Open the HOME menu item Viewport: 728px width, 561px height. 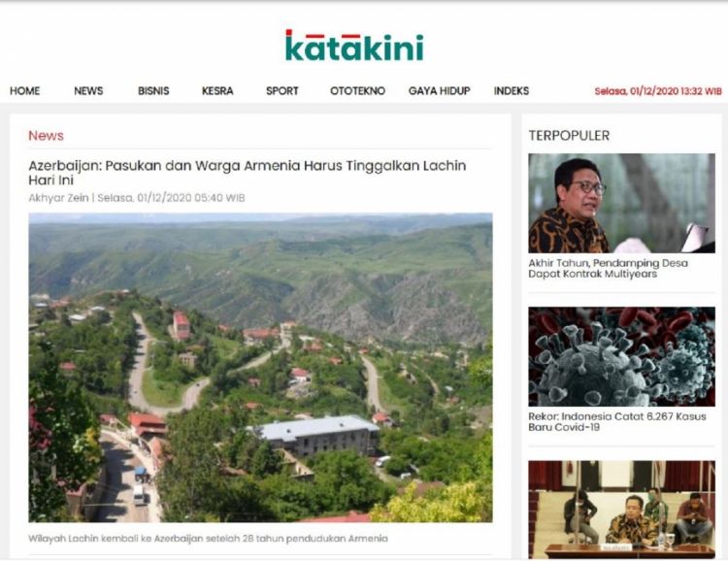pyautogui.click(x=24, y=91)
